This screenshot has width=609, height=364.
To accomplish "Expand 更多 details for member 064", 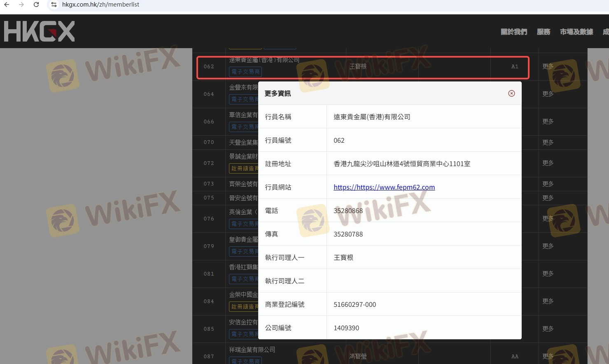I will point(548,94).
